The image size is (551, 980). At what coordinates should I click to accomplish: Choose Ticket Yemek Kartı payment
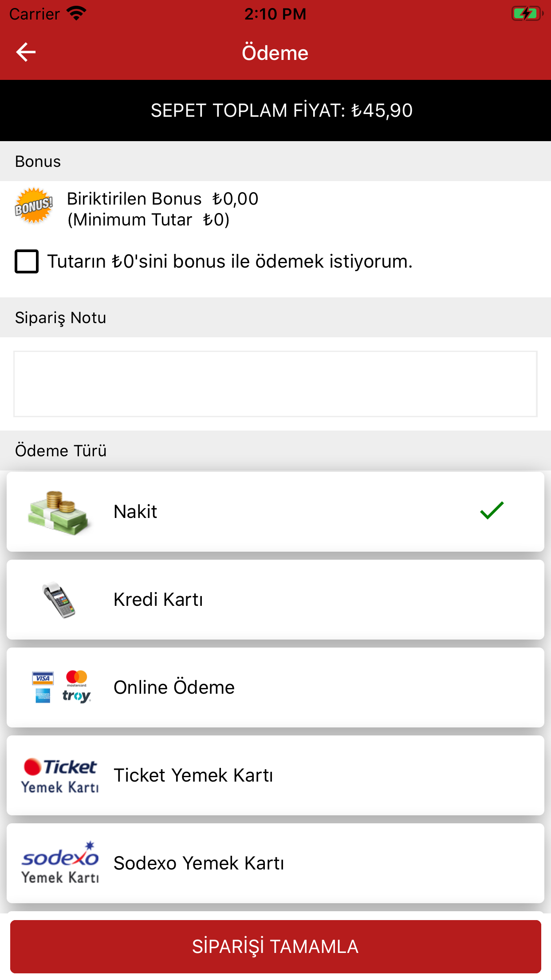coord(275,775)
